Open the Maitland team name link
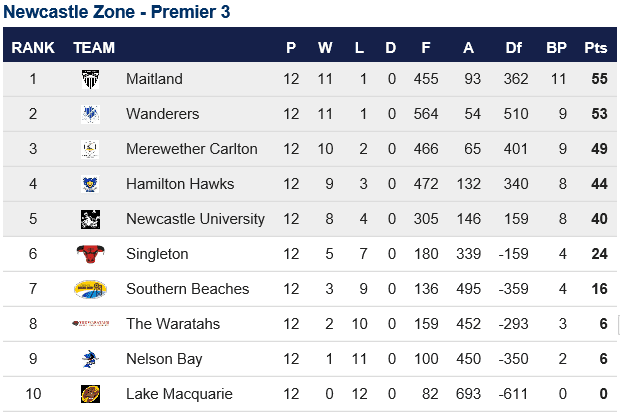620x413 pixels. pyautogui.click(x=154, y=79)
